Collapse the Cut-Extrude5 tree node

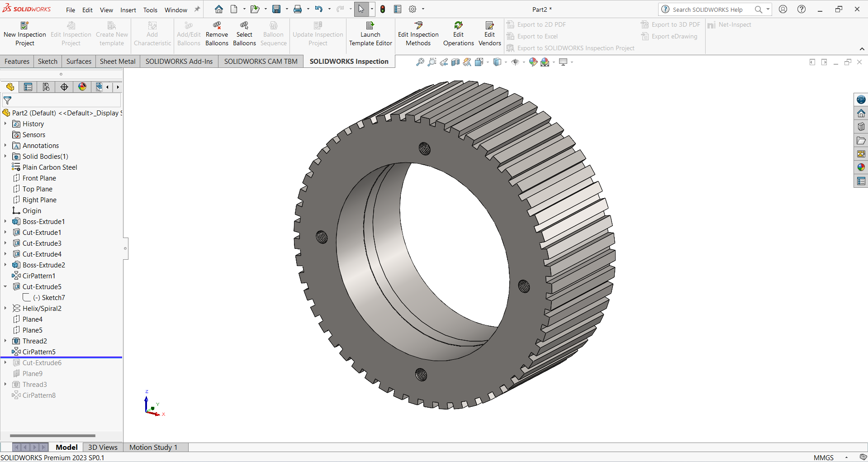[5, 286]
